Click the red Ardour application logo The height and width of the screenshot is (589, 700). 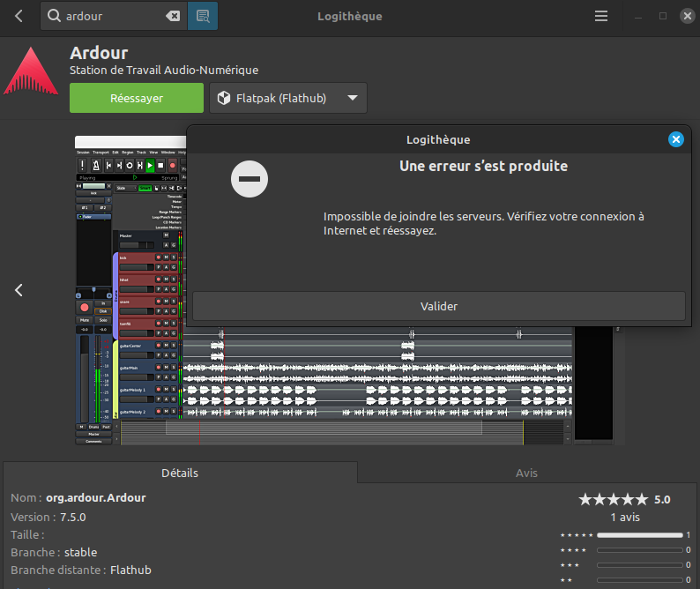pyautogui.click(x=31, y=70)
